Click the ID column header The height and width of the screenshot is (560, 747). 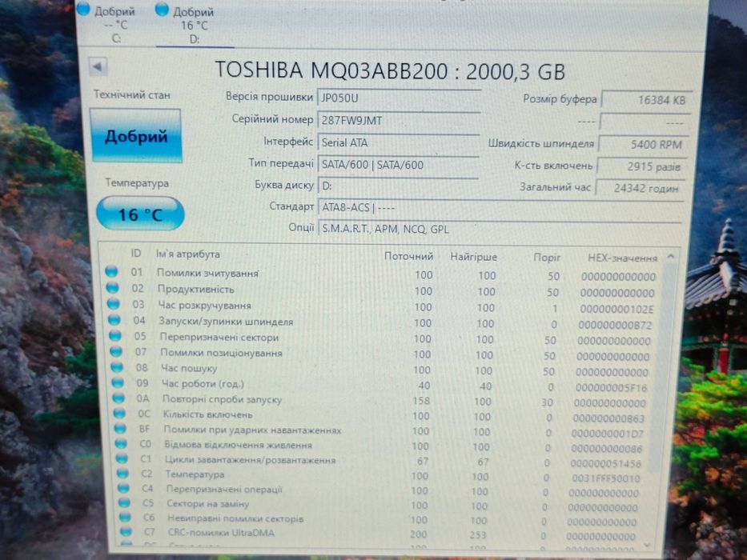(136, 254)
